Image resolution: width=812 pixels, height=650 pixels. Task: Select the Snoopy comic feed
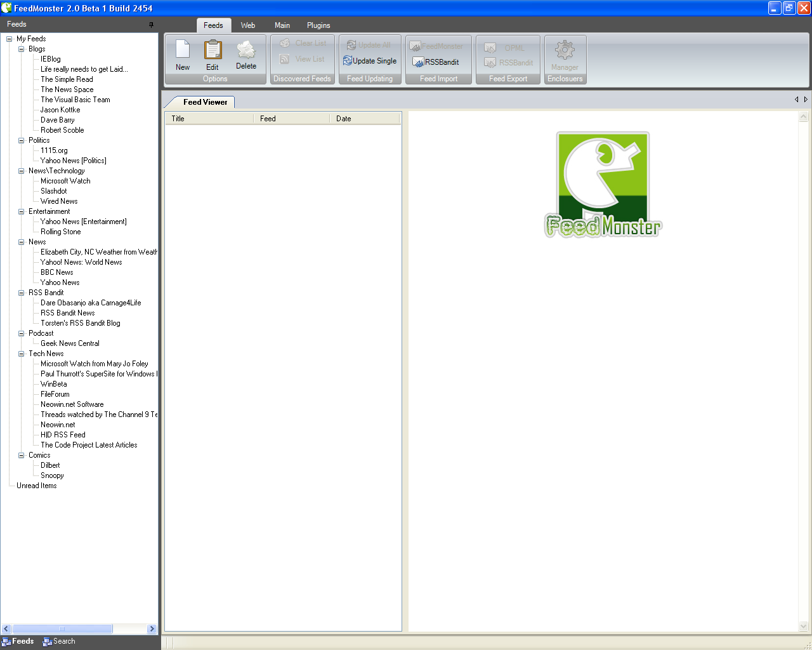click(52, 475)
